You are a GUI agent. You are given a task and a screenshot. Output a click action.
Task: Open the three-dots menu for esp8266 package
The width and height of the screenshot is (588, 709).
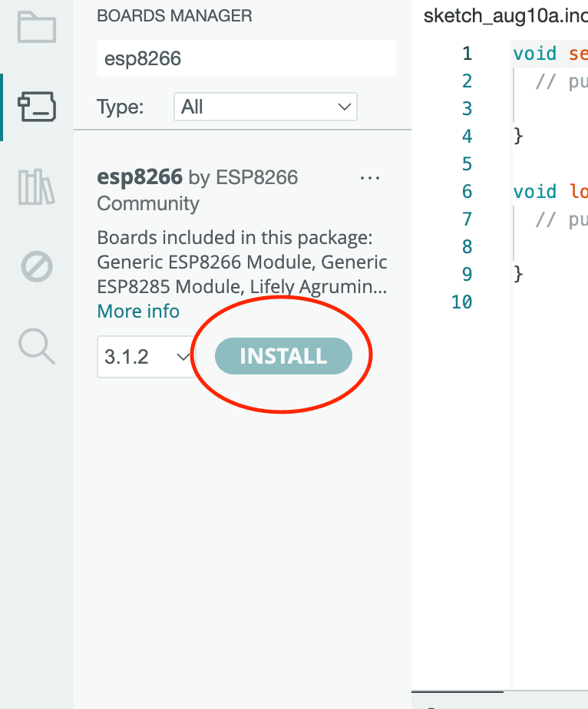pos(369,178)
